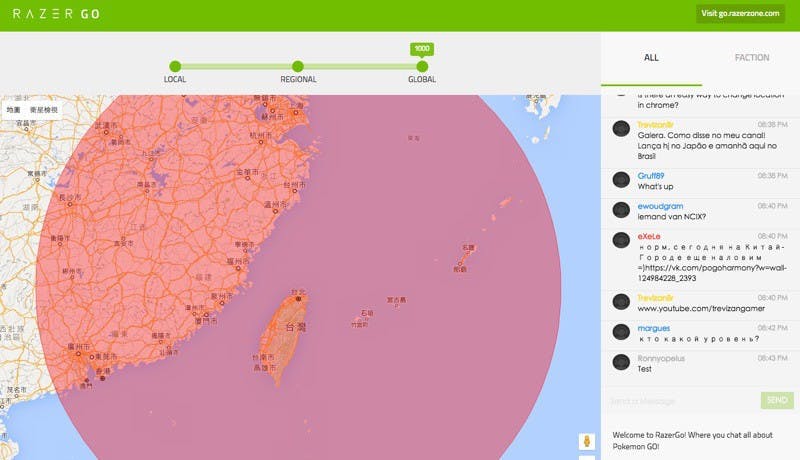
Task: Click Gruff89's avatar icon
Action: point(621,180)
